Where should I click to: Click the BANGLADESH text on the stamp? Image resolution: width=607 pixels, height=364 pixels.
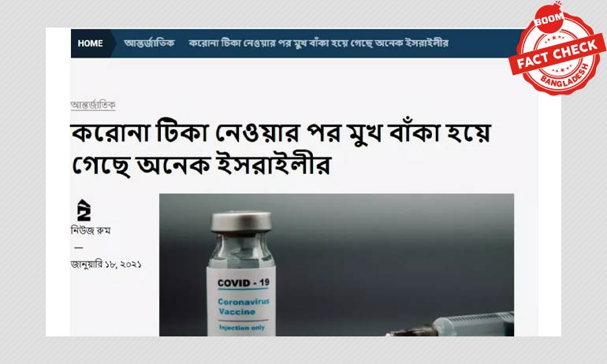[x=564, y=78]
